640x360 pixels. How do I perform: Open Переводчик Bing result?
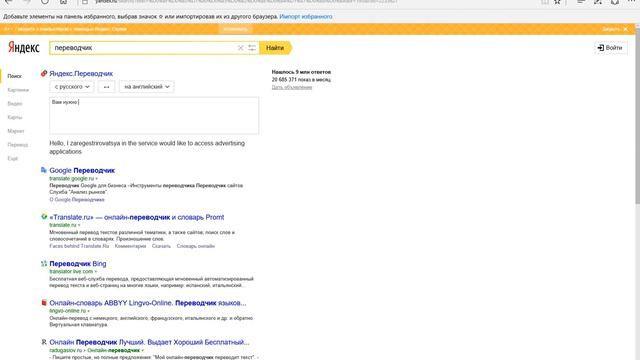click(x=78, y=264)
